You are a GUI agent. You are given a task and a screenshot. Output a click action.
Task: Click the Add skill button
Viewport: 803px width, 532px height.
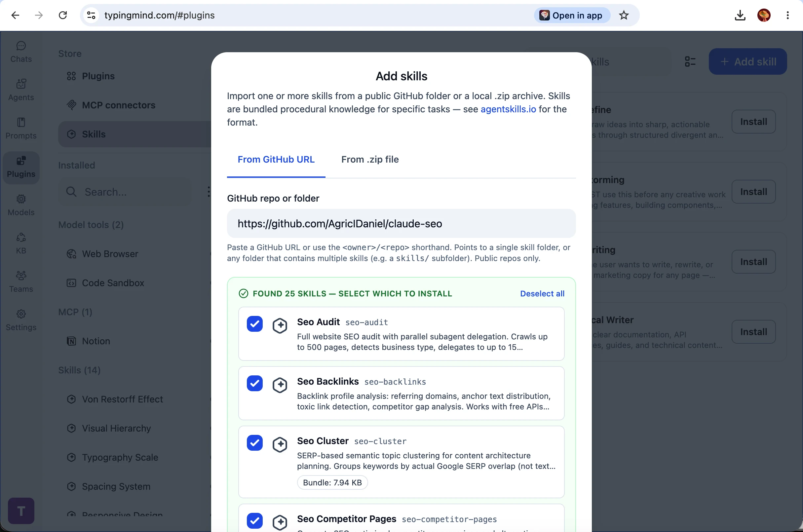[x=748, y=61]
